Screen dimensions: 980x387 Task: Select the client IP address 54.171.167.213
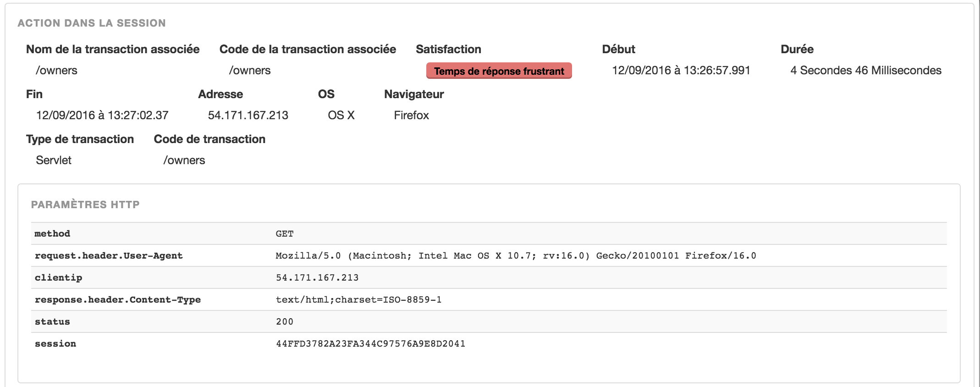(x=248, y=115)
